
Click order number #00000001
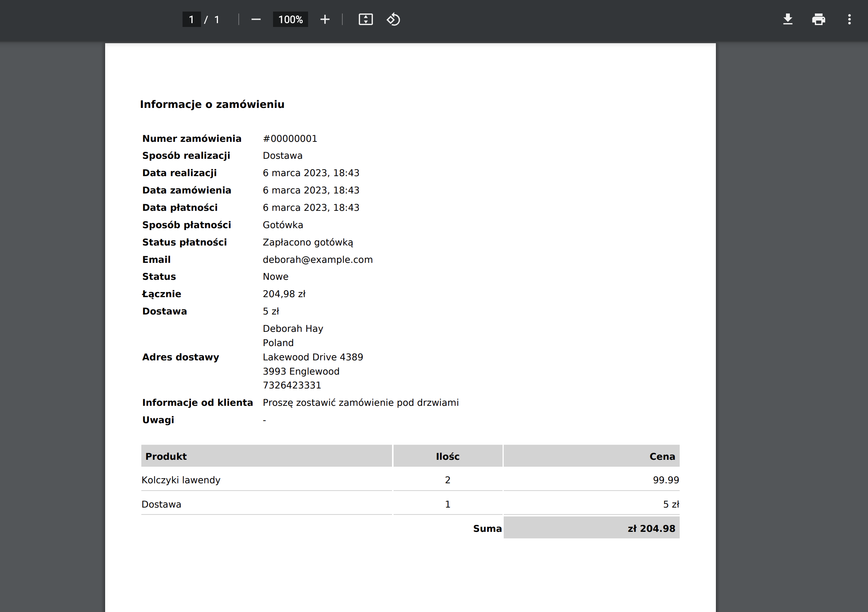(290, 138)
